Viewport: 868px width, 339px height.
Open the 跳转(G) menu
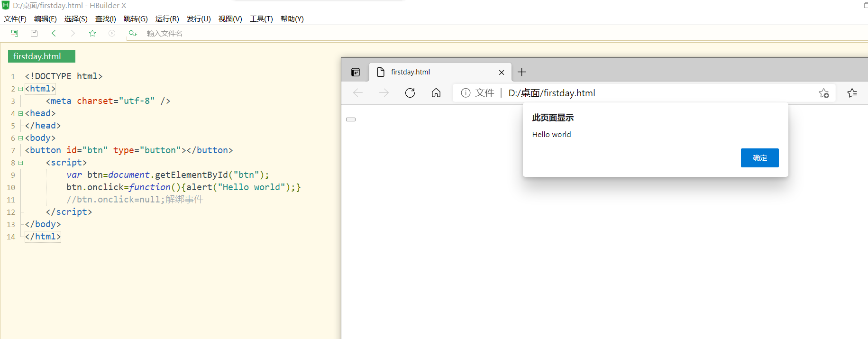[136, 19]
